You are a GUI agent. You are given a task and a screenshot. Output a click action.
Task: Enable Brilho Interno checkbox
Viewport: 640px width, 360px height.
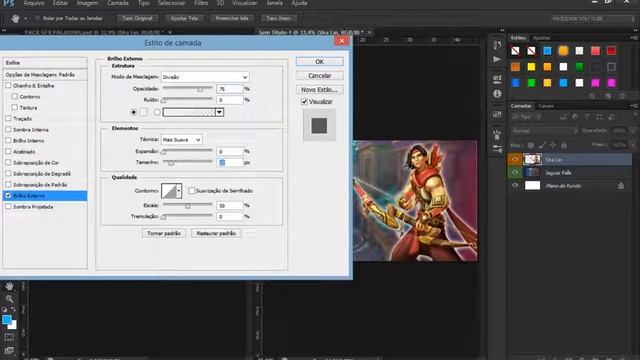8,140
